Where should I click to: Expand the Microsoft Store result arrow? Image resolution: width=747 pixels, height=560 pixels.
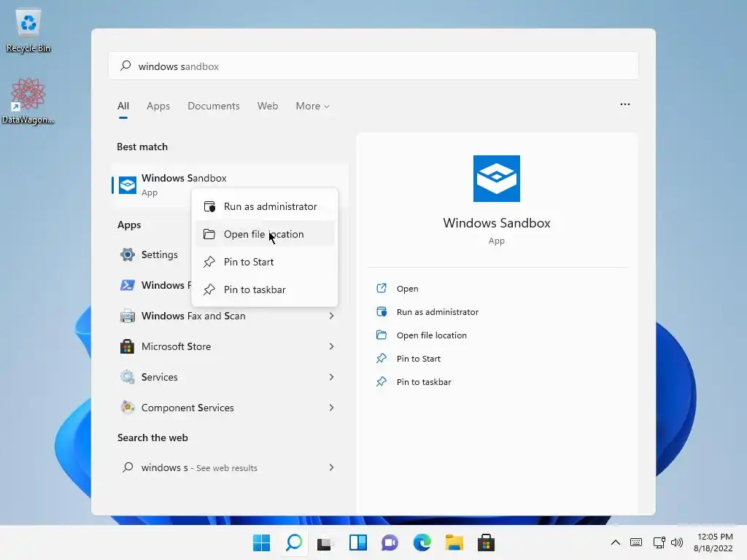[332, 346]
